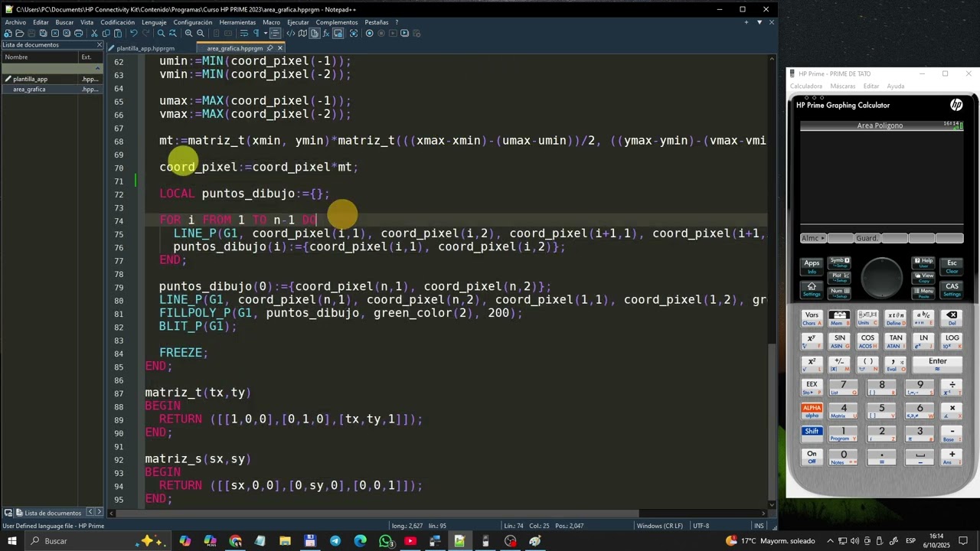Toggle the Indent Guide toolbar button
980x551 pixels.
275,33
